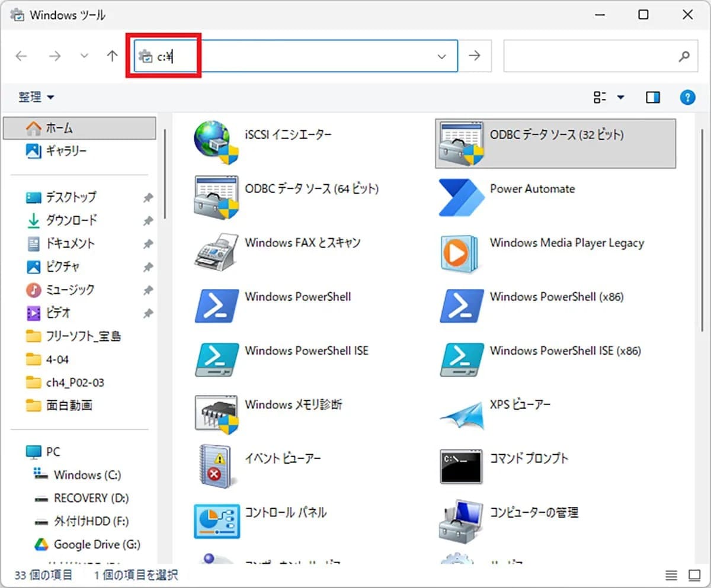Open the address bar history dropdown
Image resolution: width=711 pixels, height=588 pixels.
(441, 56)
